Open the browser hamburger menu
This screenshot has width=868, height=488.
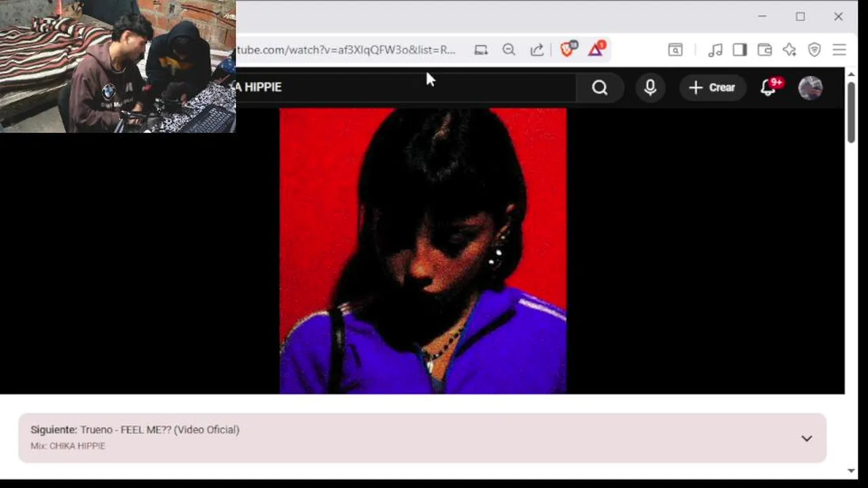[840, 50]
